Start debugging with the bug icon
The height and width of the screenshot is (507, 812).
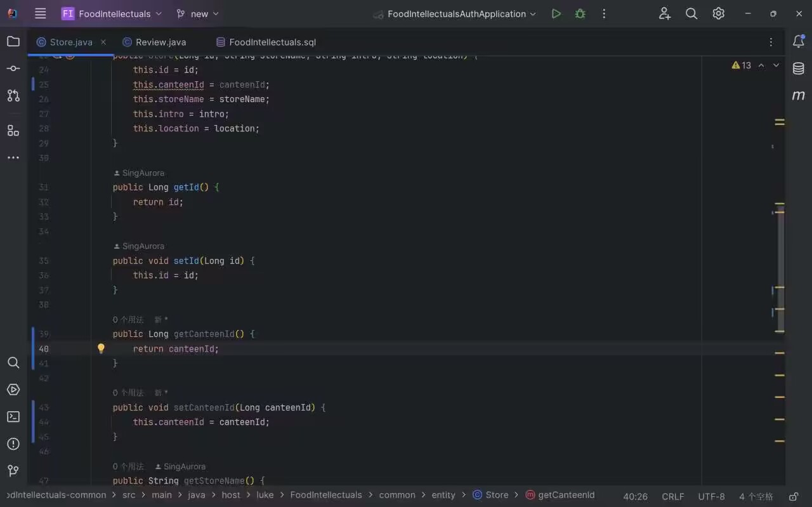click(580, 13)
